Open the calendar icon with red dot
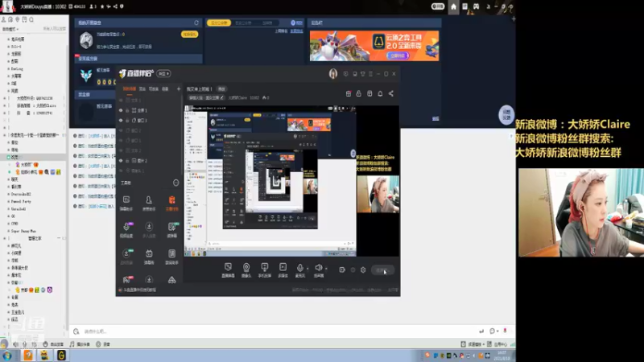Screen dimensions: 644x362 (x=349, y=94)
